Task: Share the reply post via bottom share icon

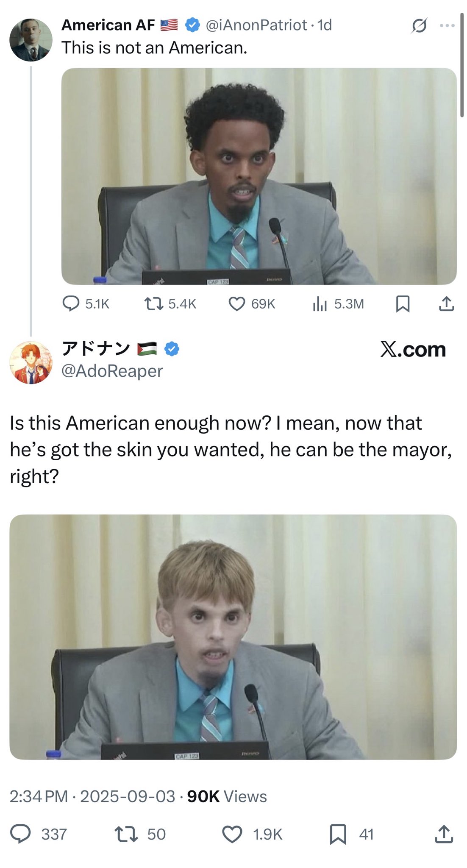Action: tap(444, 834)
